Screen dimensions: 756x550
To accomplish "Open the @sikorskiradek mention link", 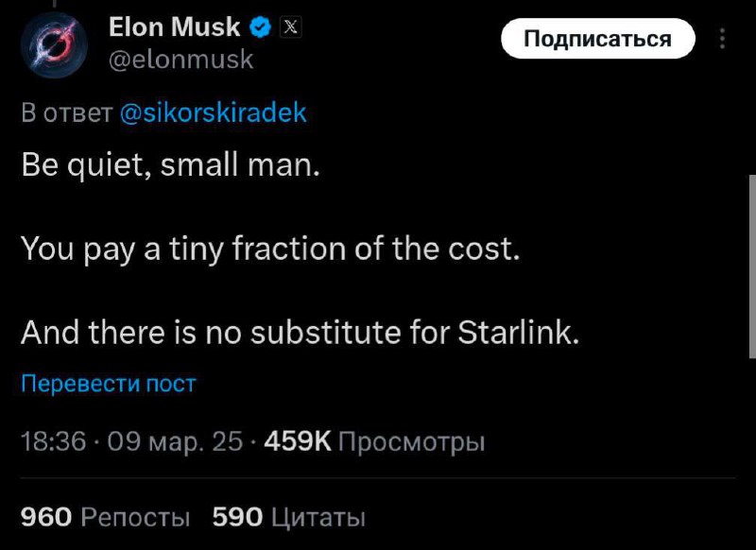I will click(214, 112).
